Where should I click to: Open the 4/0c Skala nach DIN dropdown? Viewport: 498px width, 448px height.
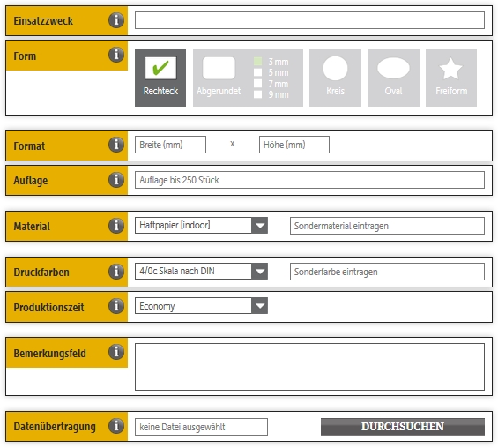coord(260,271)
